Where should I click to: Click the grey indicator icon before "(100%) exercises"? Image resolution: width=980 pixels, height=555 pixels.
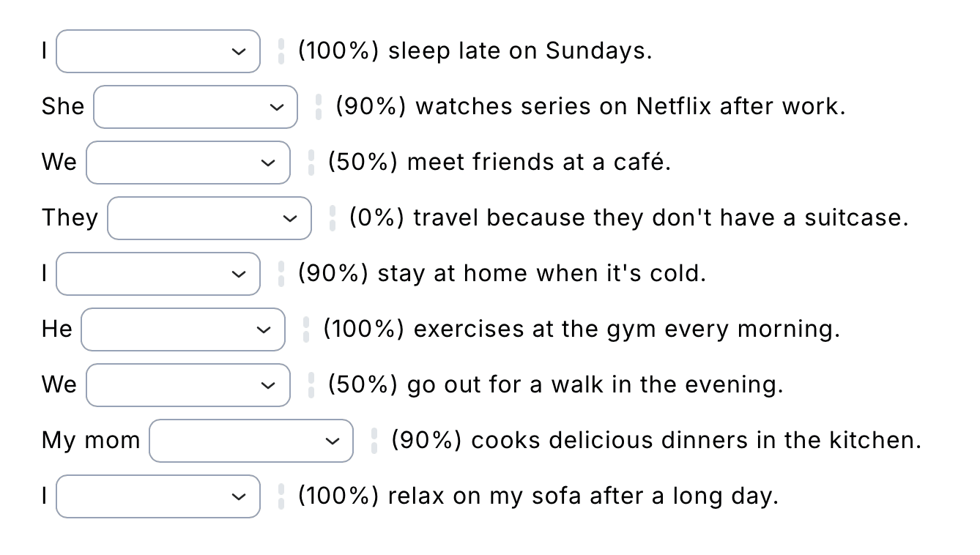coord(306,329)
